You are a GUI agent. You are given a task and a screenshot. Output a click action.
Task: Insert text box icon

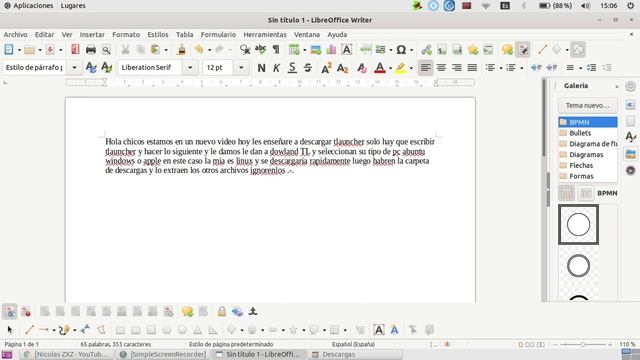coord(347,50)
